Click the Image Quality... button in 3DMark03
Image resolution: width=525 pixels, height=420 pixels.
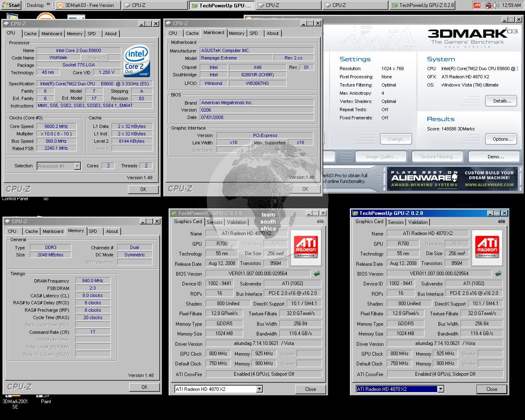click(381, 157)
